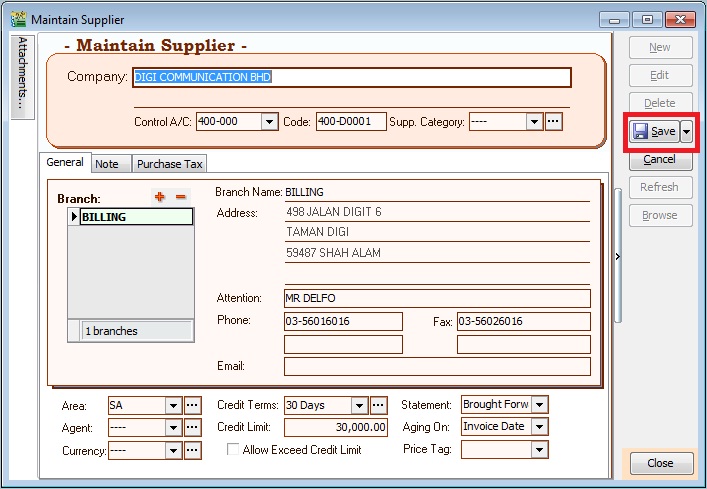Expand the Control A/C dropdown
The width and height of the screenshot is (707, 489).
coord(269,121)
